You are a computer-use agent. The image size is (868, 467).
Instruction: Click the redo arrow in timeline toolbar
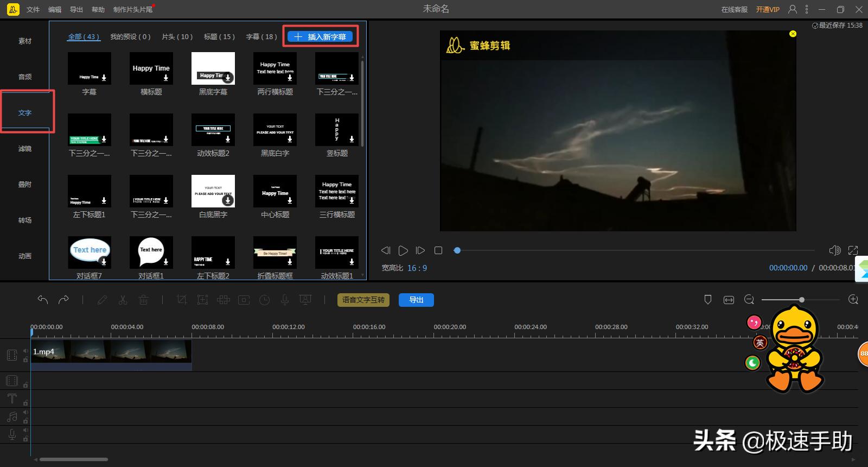pos(63,300)
